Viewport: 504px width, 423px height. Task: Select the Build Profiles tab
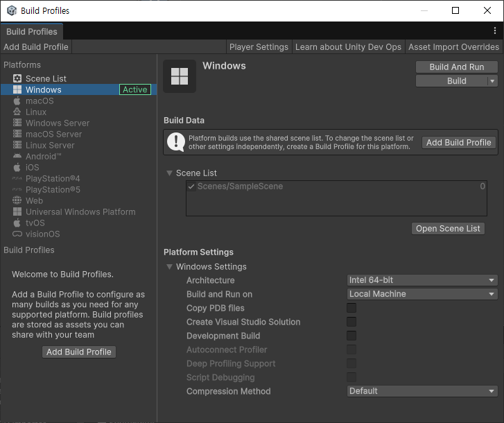(31, 31)
